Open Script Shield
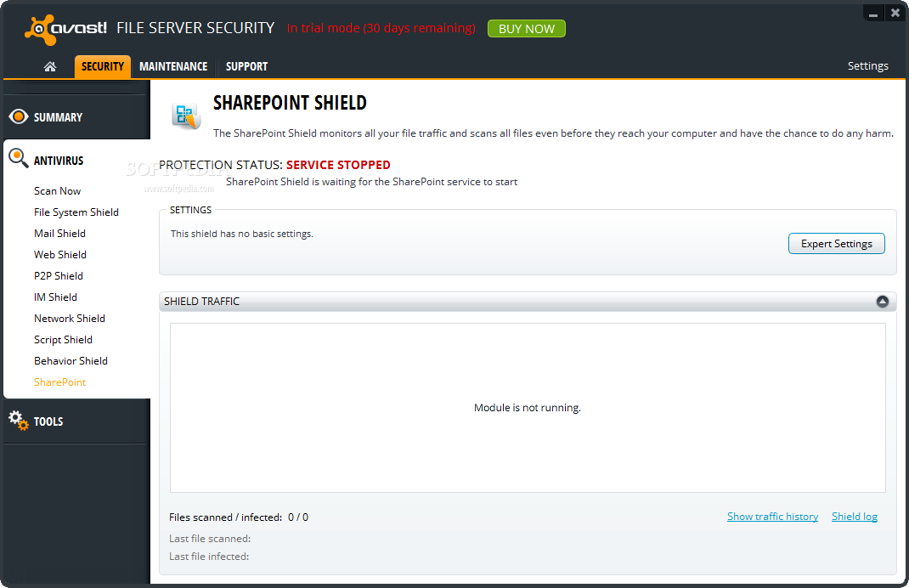The height and width of the screenshot is (588, 909). [x=63, y=340]
